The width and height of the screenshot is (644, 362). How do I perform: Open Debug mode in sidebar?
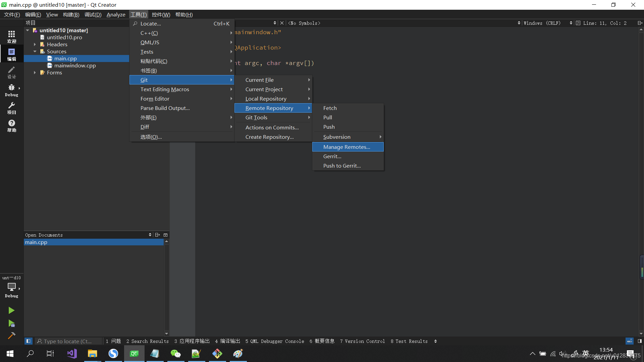coord(12,90)
